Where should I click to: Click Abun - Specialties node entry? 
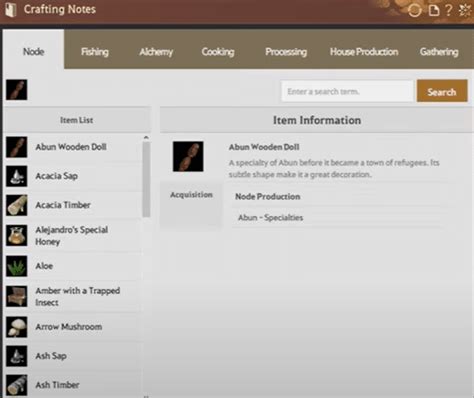[x=270, y=218]
